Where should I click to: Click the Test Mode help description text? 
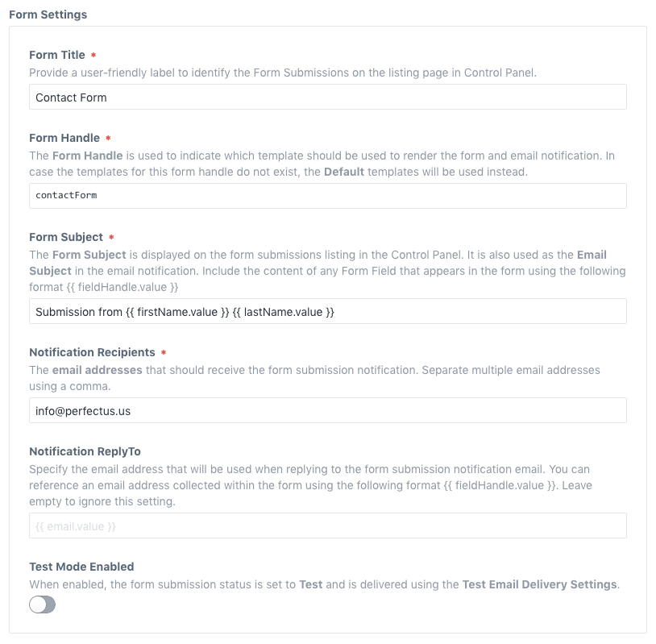point(322,584)
